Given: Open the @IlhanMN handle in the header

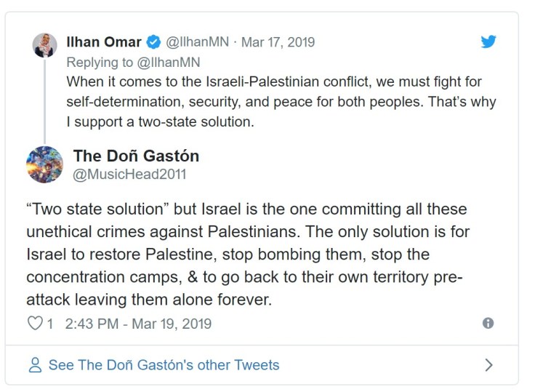Looking at the screenshot, I should (197, 42).
